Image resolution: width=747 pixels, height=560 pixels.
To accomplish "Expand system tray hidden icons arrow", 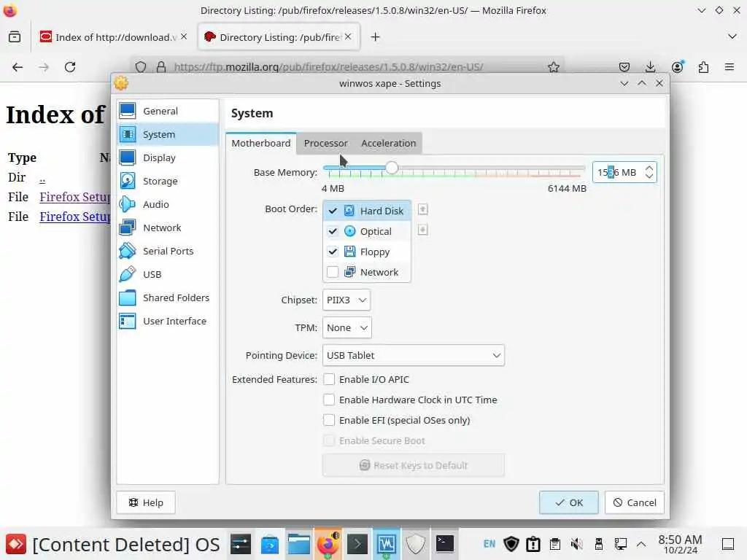I will coord(641,544).
